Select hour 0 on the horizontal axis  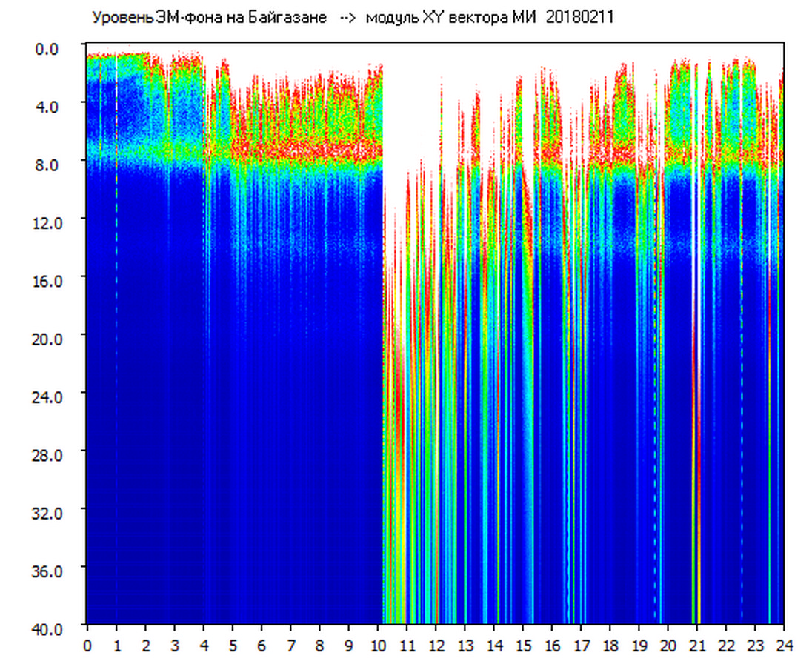click(x=87, y=646)
